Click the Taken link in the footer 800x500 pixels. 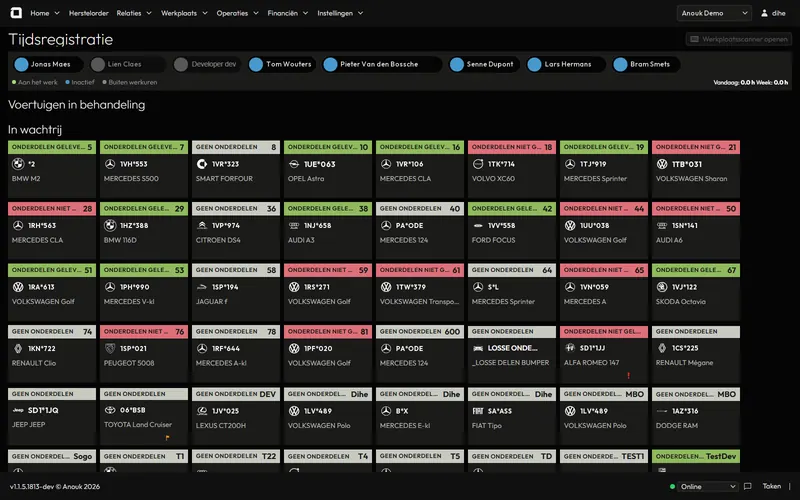tap(771, 486)
